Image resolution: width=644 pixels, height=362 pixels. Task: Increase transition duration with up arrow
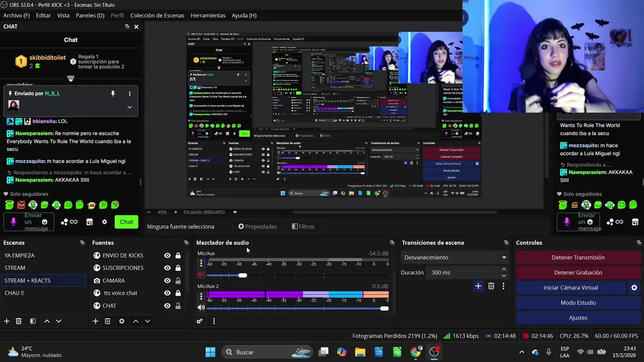(x=504, y=269)
